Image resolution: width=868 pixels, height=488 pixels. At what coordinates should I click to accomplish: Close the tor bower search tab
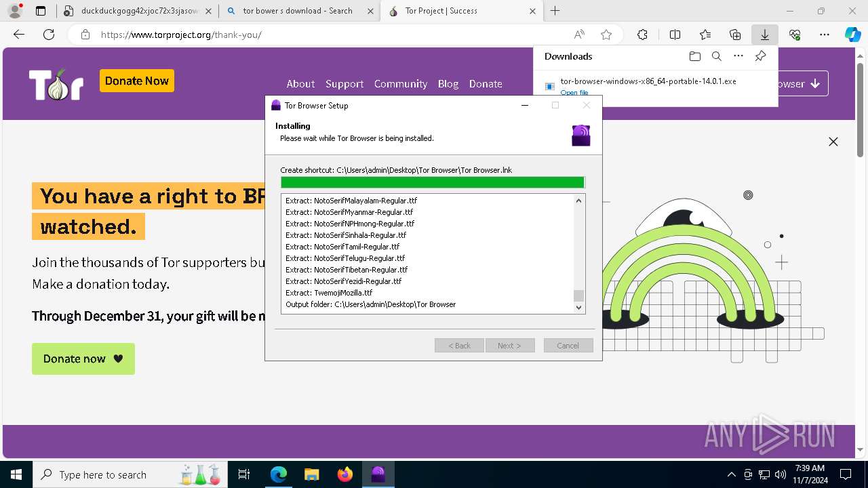pyautogui.click(x=370, y=11)
